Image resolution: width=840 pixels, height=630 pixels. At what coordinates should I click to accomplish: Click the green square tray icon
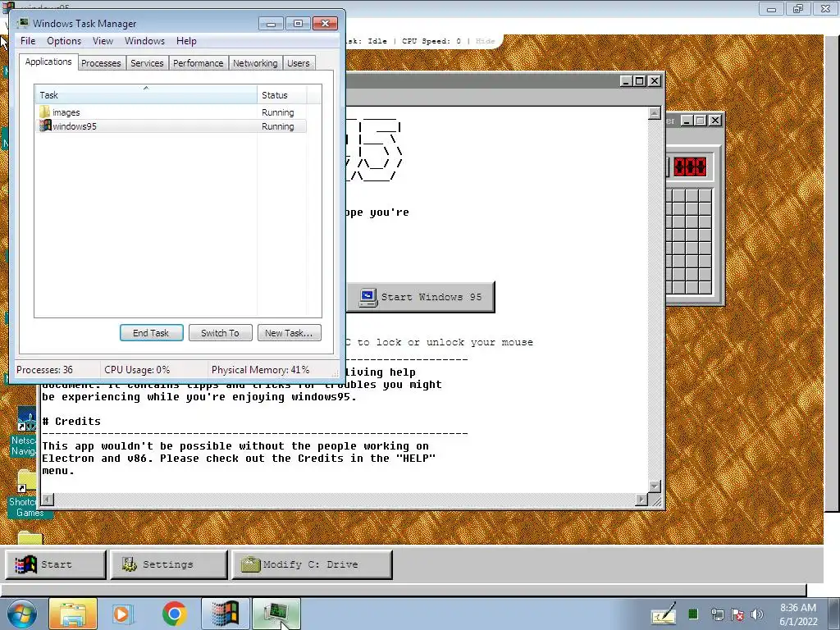(692, 614)
